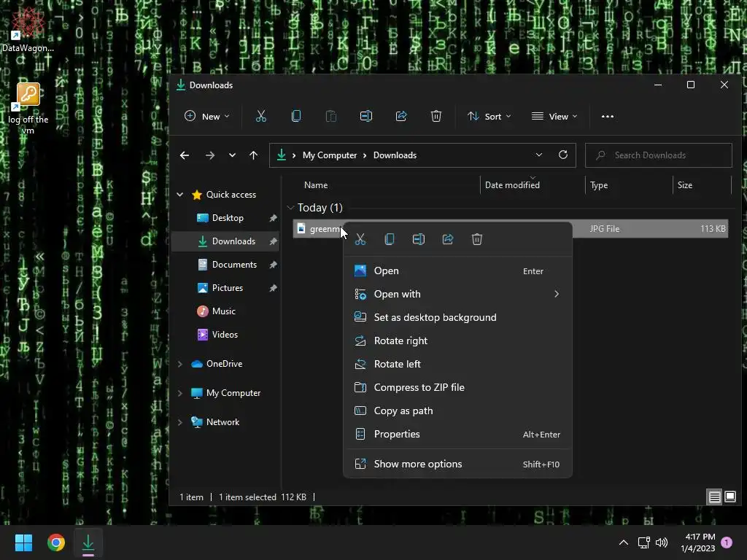Open the New dropdown menu
The image size is (747, 560).
(206, 116)
